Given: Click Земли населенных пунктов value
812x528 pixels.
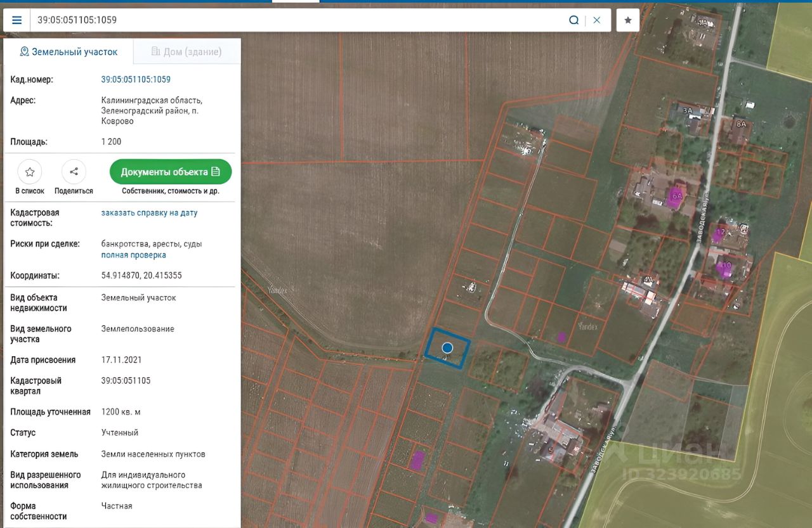Looking at the screenshot, I should point(154,454).
